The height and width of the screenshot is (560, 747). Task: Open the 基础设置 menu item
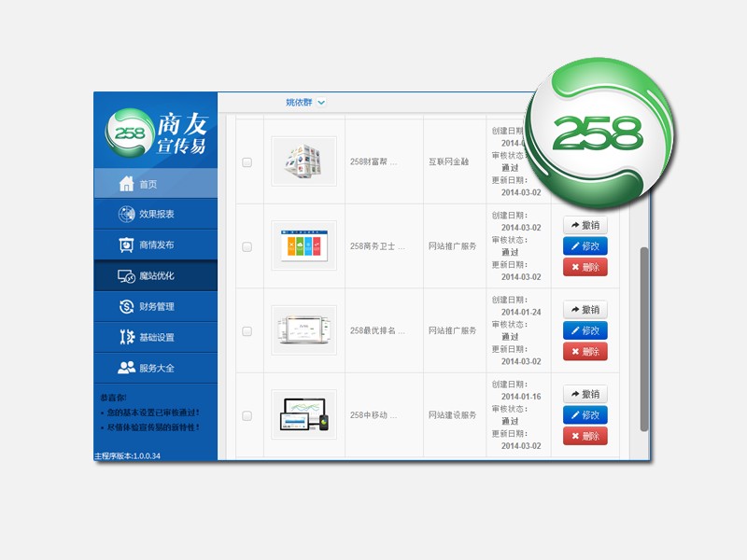tap(155, 337)
